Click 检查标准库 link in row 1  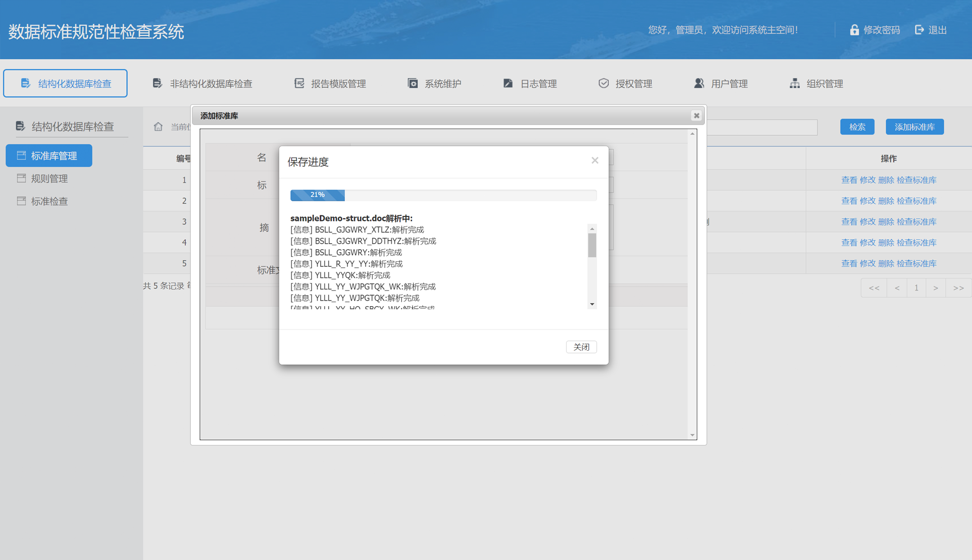pos(916,180)
